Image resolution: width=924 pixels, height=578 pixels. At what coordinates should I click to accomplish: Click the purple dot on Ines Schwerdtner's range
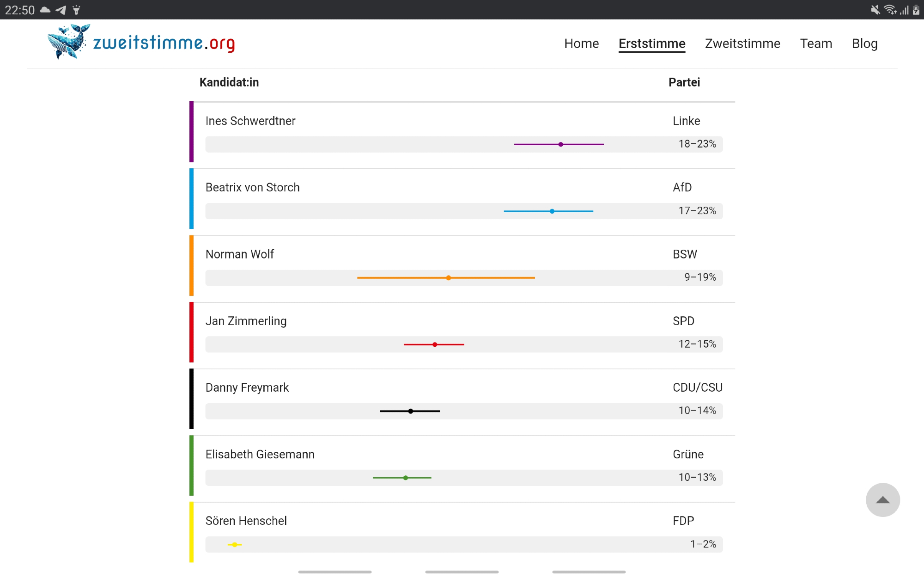(x=560, y=144)
